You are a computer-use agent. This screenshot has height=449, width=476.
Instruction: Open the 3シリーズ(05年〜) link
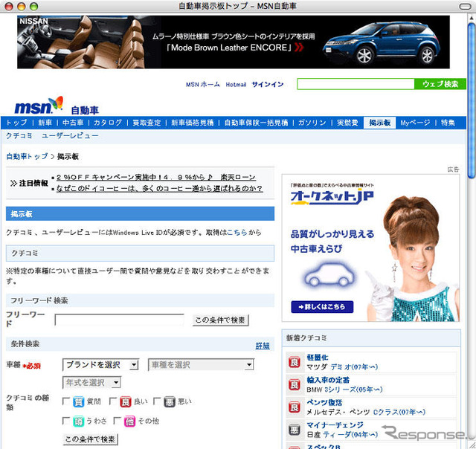[353, 390]
